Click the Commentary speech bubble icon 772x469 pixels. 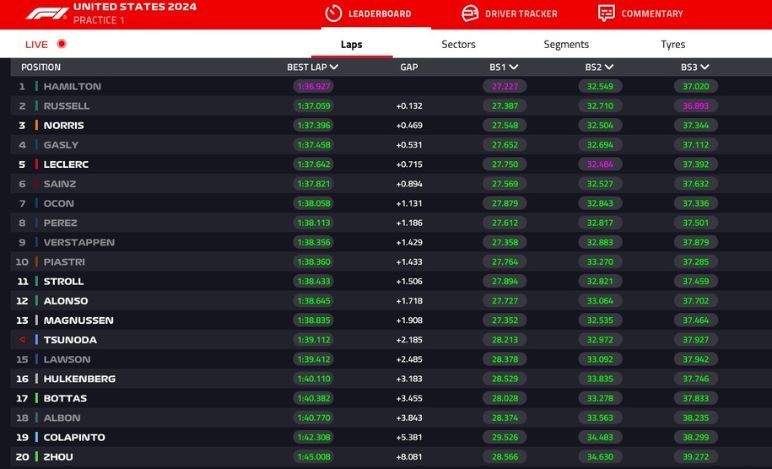[x=606, y=13]
